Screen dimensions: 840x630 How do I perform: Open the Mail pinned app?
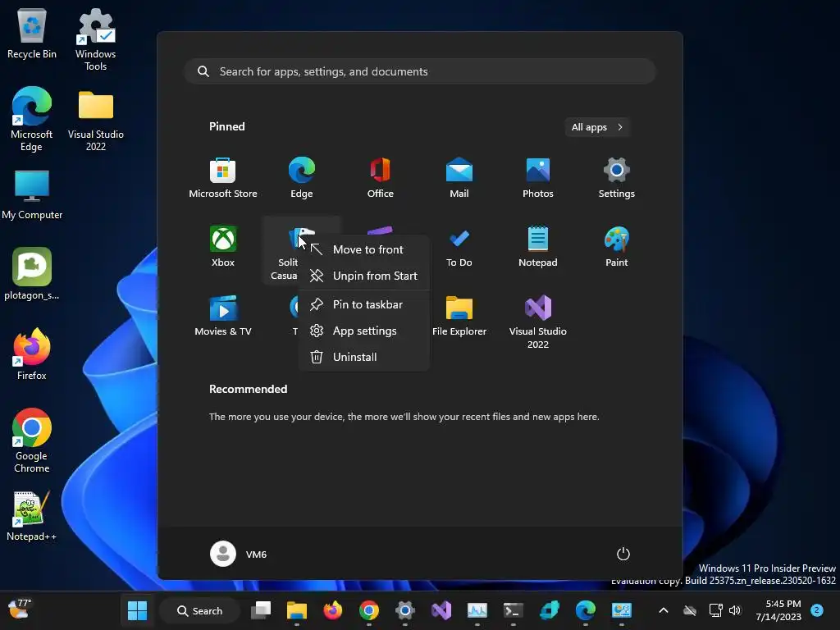point(459,179)
